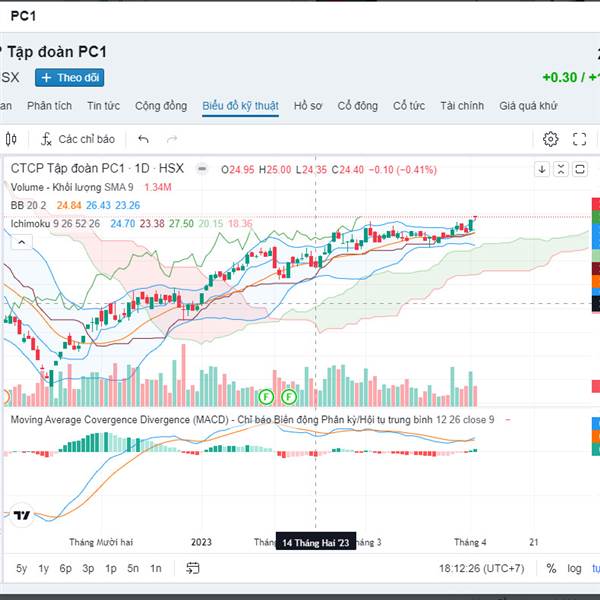Collapse the main chart pane

pos(561,169)
